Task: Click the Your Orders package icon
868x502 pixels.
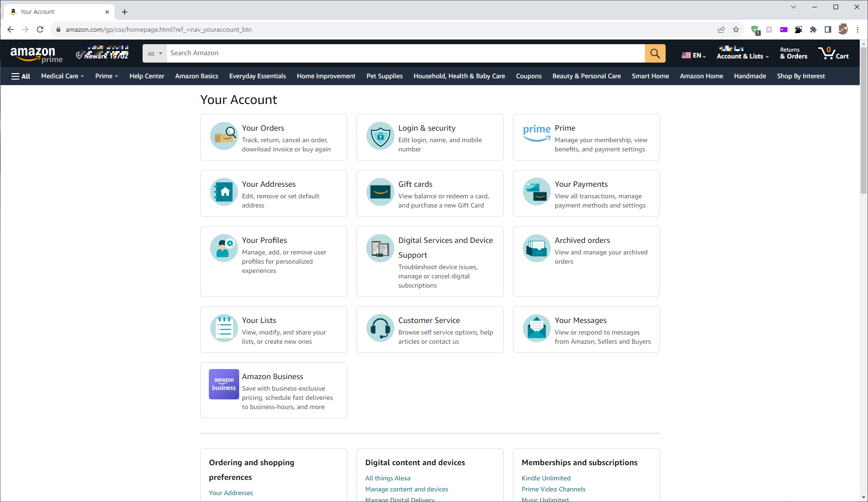Action: pyautogui.click(x=224, y=136)
